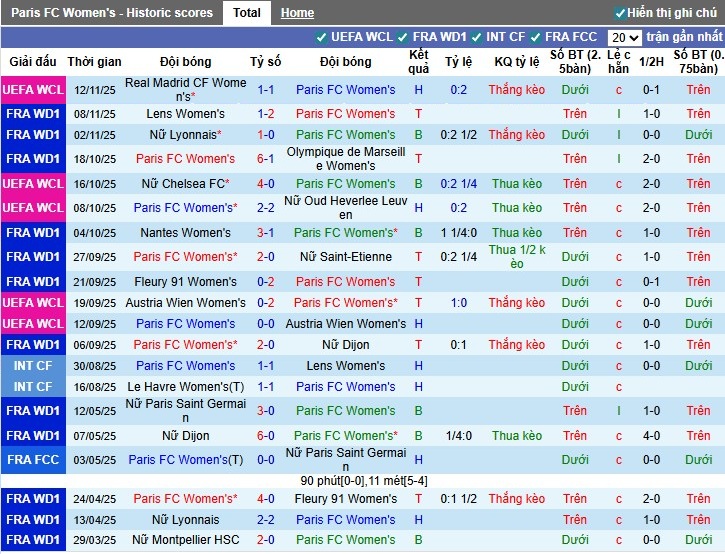
Task: Click the Giải đấu column header
Action: coord(33,62)
